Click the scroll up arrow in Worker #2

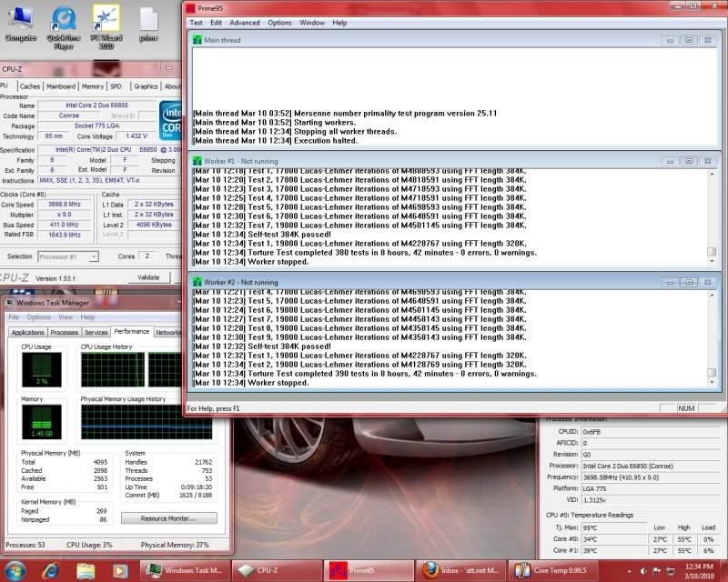coord(712,296)
